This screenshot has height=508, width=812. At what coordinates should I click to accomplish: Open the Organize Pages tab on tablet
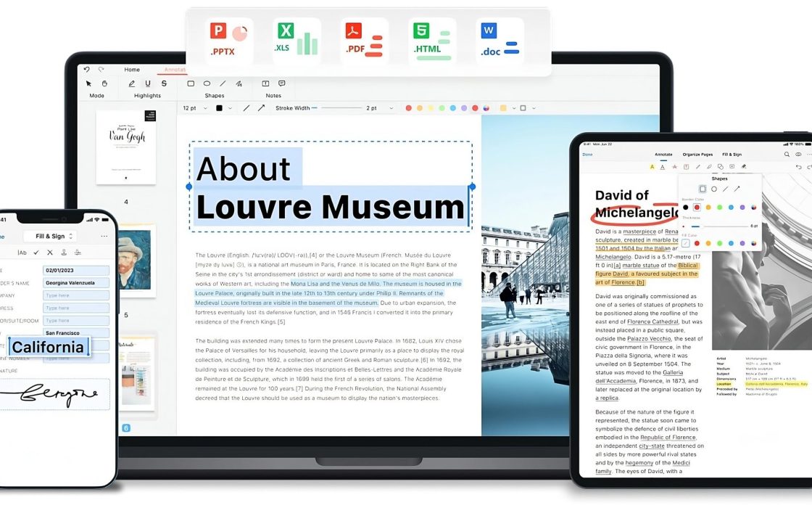697,155
